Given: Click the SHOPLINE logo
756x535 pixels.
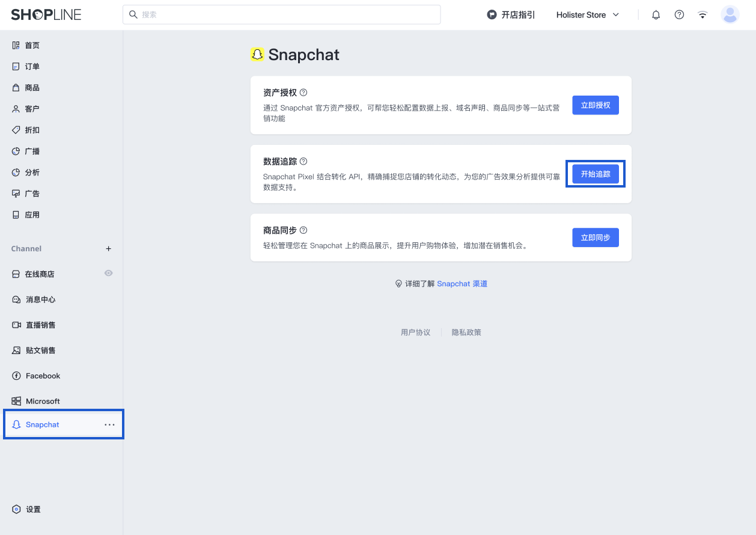Looking at the screenshot, I should point(46,14).
